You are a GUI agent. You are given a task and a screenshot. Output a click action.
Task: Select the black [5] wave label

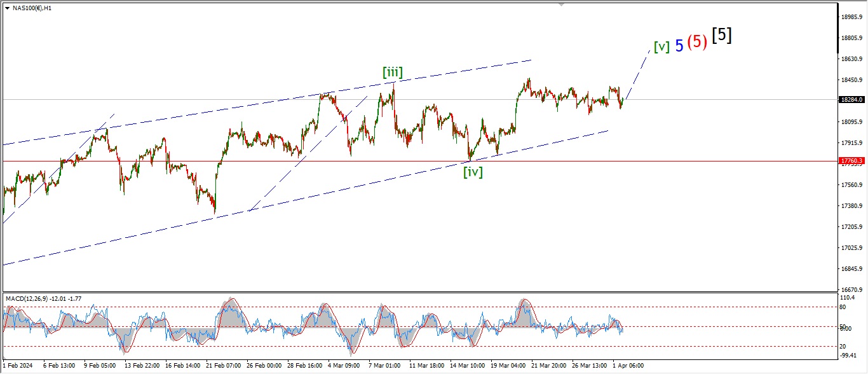tap(721, 36)
